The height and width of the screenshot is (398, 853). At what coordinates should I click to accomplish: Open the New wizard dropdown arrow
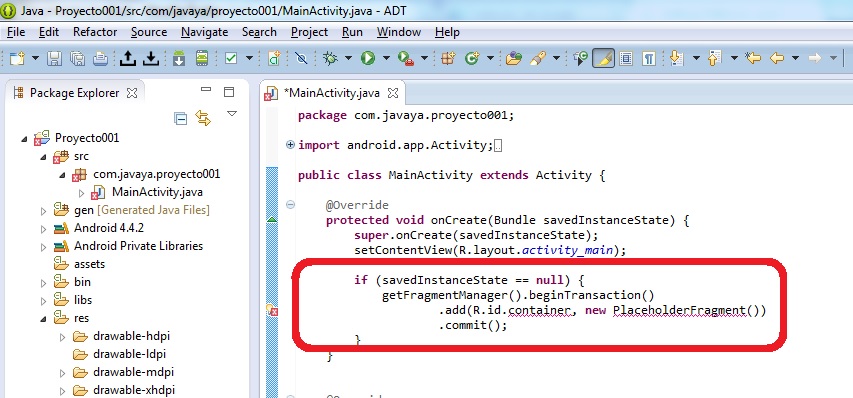[x=35, y=58]
